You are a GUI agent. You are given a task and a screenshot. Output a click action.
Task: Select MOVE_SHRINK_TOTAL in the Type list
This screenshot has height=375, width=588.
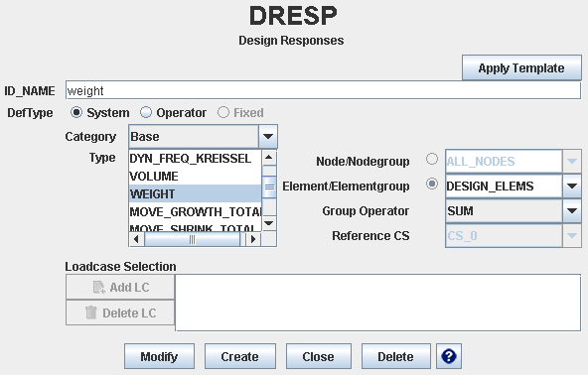click(195, 227)
